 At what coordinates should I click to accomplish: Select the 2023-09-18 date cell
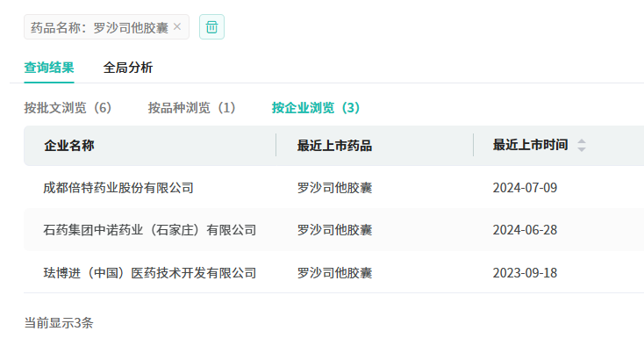click(x=525, y=273)
